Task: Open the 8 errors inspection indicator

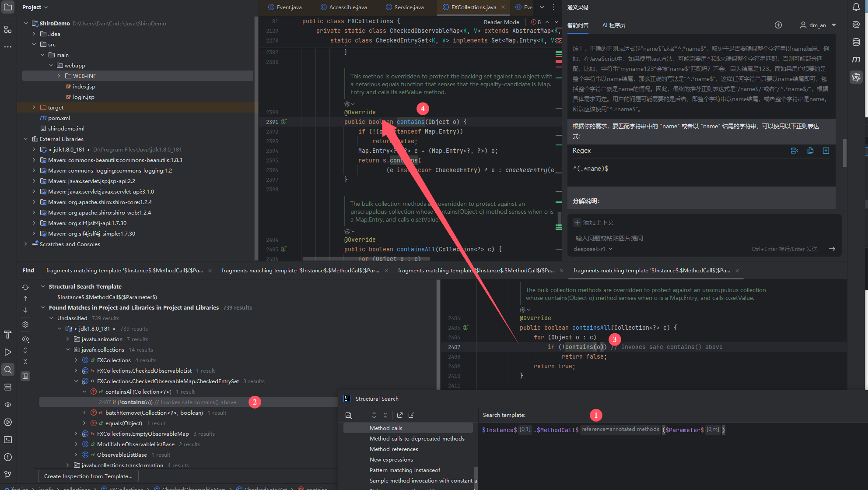Action: pos(536,22)
